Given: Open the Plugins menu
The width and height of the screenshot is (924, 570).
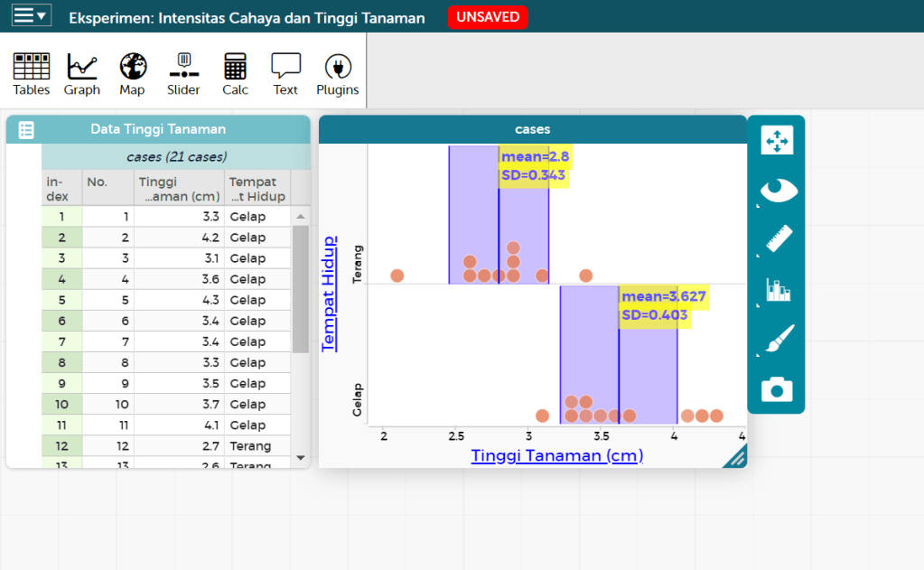Looking at the screenshot, I should pos(337,73).
